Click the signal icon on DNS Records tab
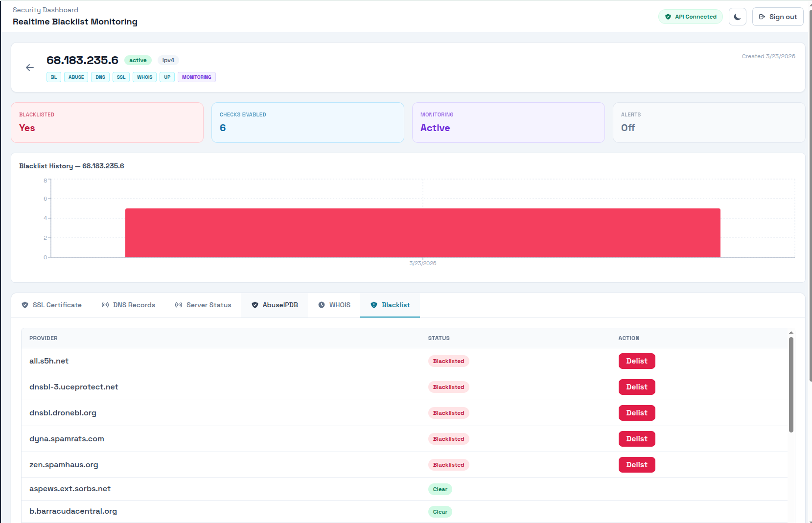 point(105,305)
